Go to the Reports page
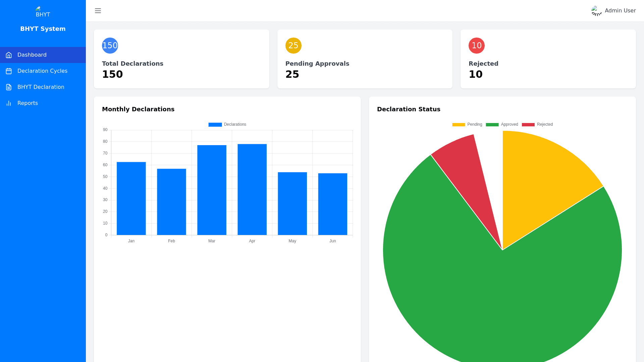Screen dimensions: 644x362 (x=28, y=103)
